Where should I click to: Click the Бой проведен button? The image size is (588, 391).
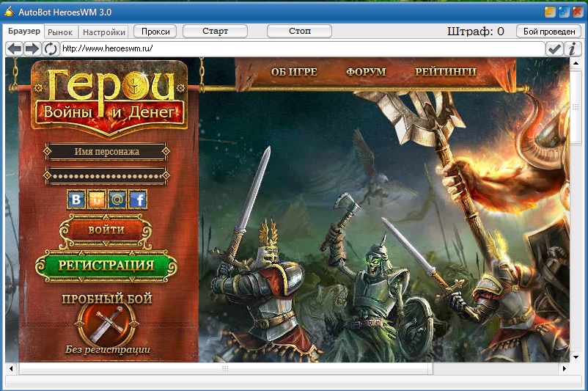(549, 32)
